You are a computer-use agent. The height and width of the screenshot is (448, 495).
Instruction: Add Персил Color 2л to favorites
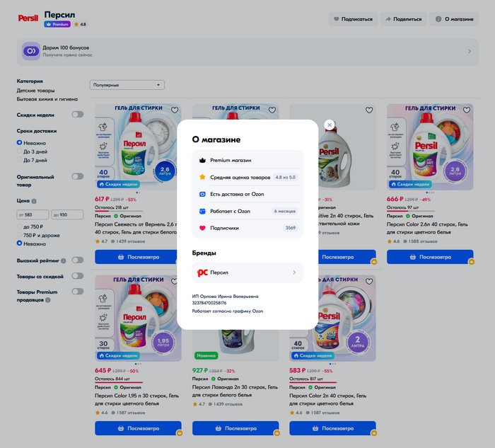tap(369, 281)
